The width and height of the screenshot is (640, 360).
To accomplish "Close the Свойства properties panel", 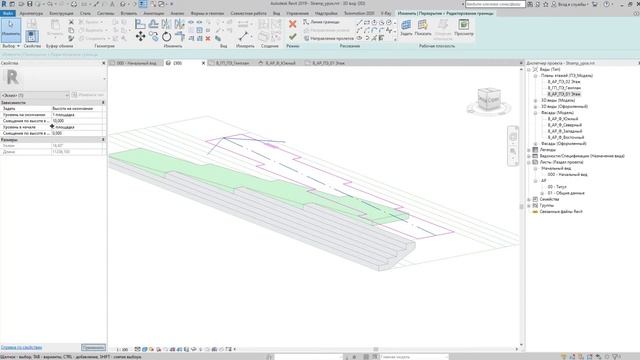I will click(x=103, y=63).
